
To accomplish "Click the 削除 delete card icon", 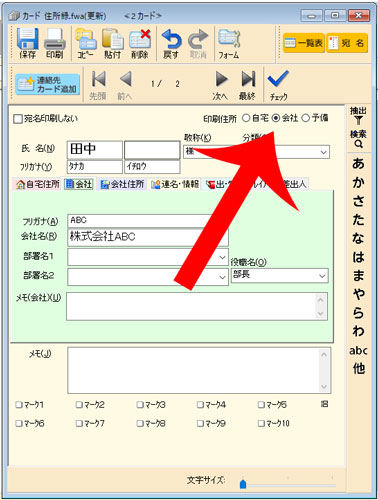I will (x=140, y=43).
